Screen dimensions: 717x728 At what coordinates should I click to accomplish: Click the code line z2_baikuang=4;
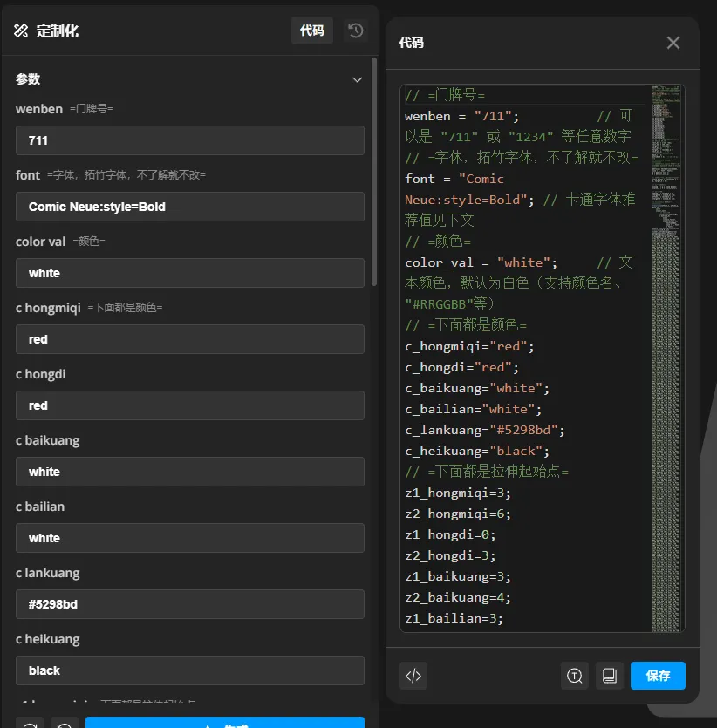click(458, 597)
